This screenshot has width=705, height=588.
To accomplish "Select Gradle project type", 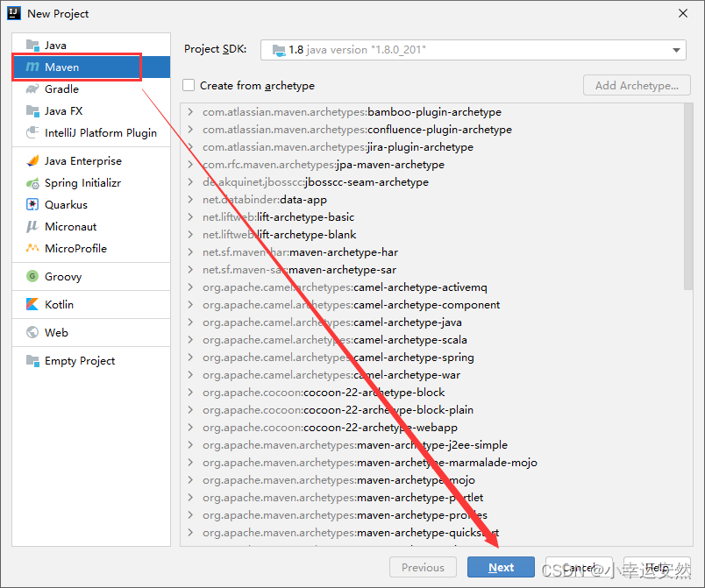I will (x=91, y=89).
